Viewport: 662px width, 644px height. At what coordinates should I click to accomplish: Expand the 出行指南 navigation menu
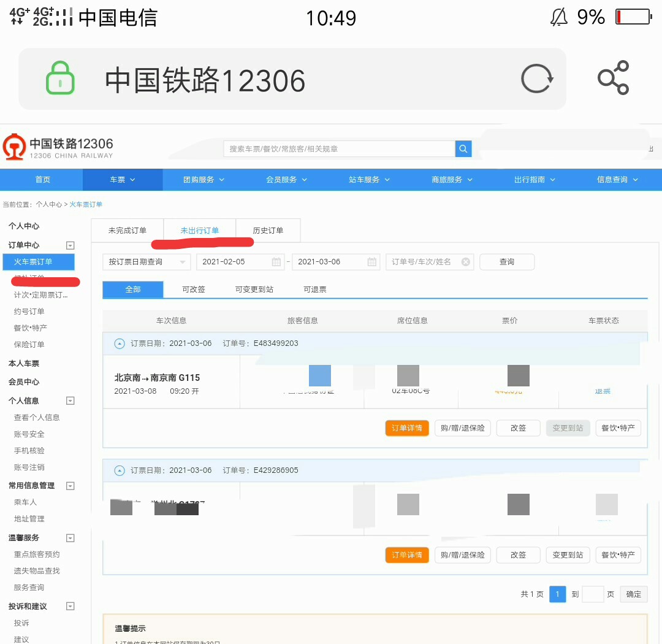click(535, 180)
